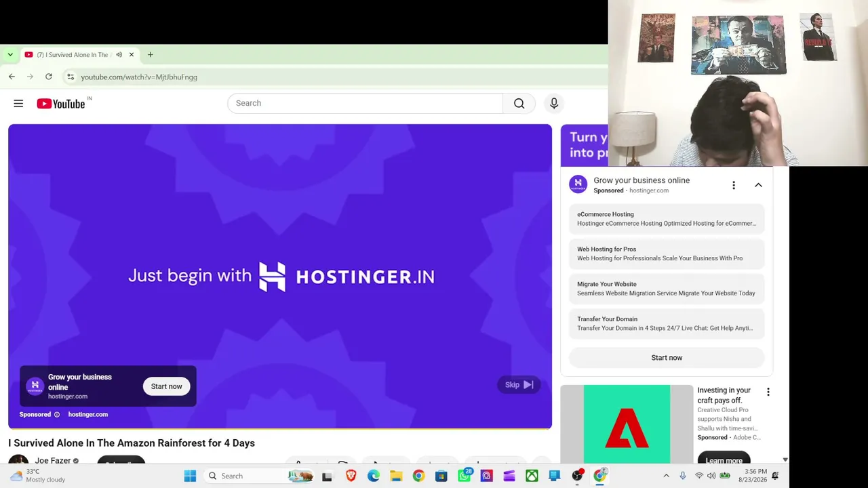
Task: Visit the hostinger.com link below the ad
Action: pyautogui.click(x=87, y=414)
